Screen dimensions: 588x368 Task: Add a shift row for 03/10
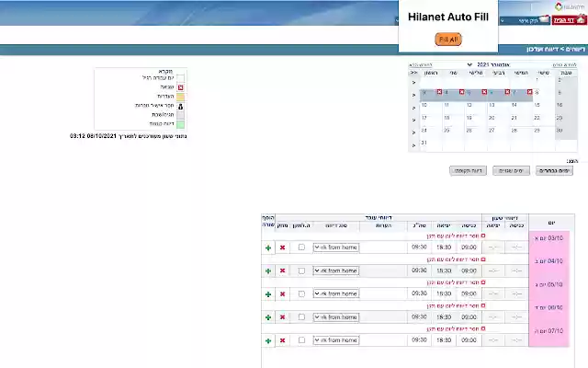coord(268,247)
